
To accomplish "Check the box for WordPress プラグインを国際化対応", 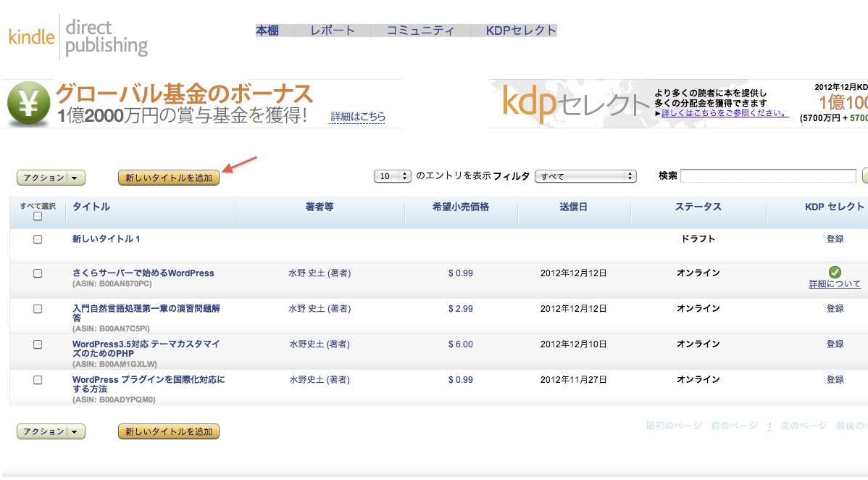I will 38,380.
